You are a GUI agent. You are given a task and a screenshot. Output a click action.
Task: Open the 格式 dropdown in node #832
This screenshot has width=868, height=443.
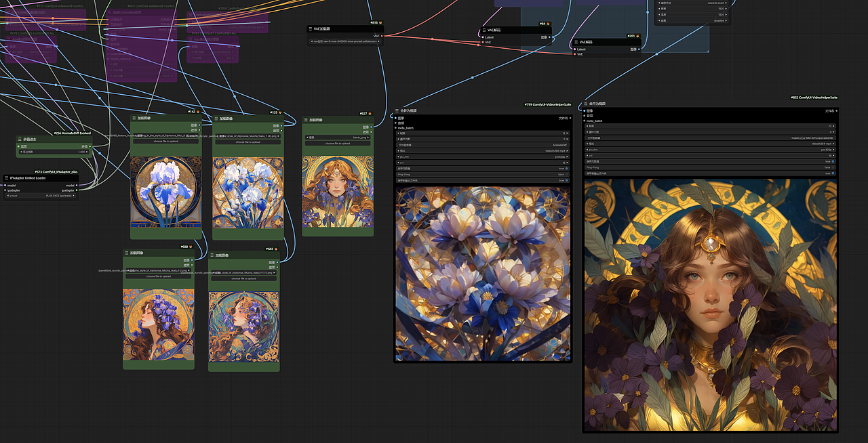pos(710,144)
